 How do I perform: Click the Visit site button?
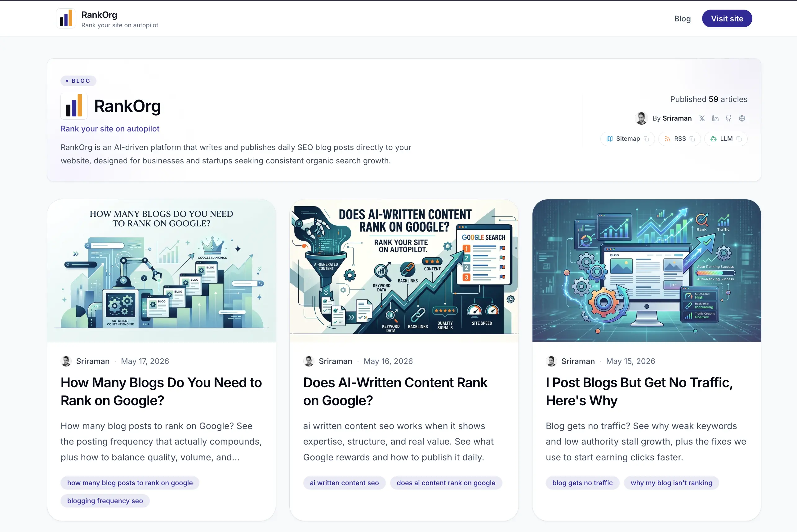727,19
